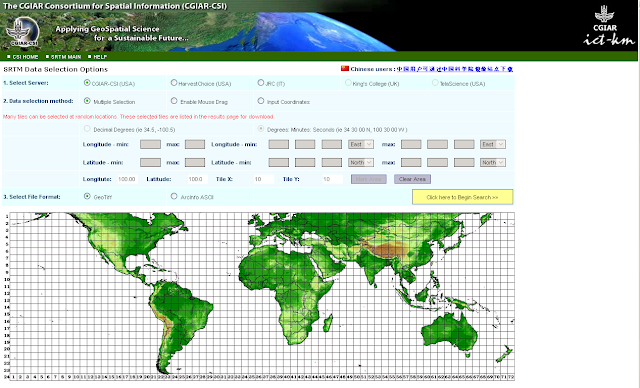The width and height of the screenshot is (640, 388).
Task: Click the '1. Select Server:' label
Action: pyautogui.click(x=25, y=83)
